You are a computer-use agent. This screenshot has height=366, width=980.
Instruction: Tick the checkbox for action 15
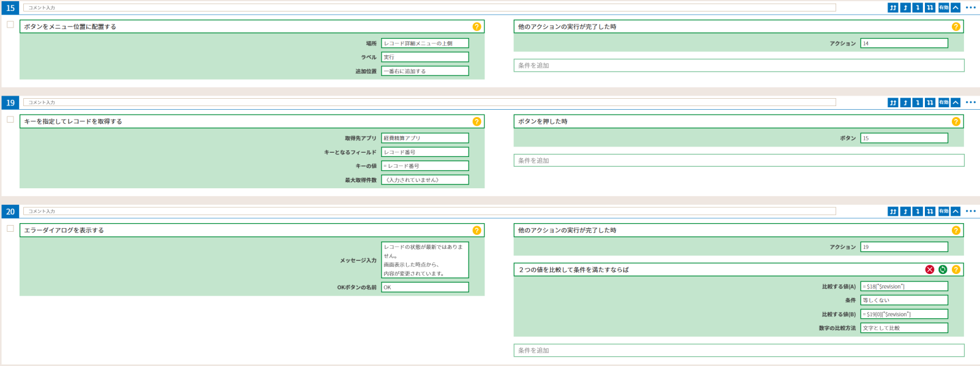(x=10, y=25)
